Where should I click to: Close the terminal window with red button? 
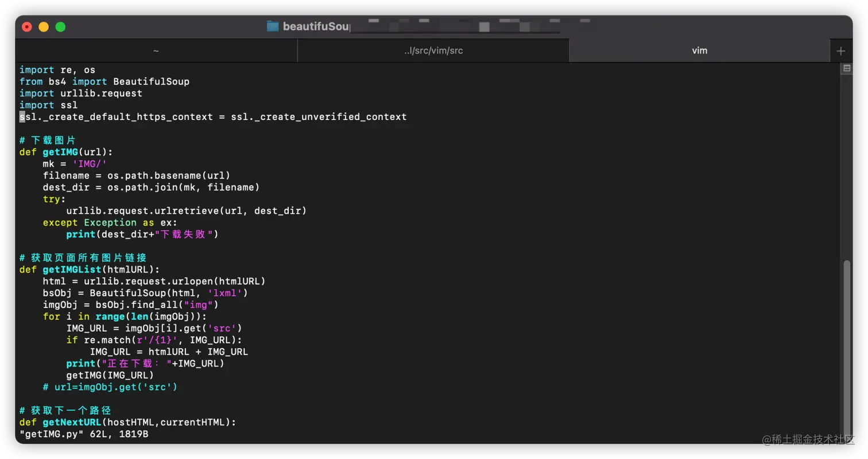click(x=27, y=26)
